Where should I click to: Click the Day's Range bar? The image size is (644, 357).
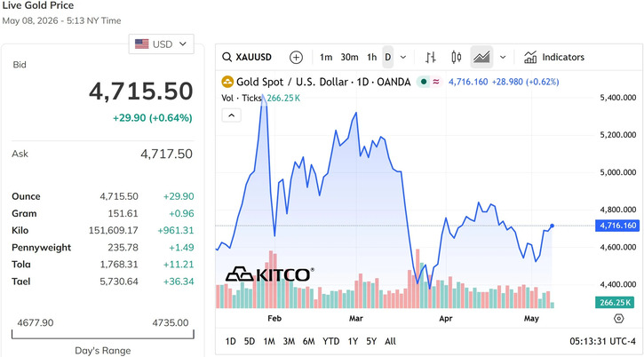pos(103,334)
